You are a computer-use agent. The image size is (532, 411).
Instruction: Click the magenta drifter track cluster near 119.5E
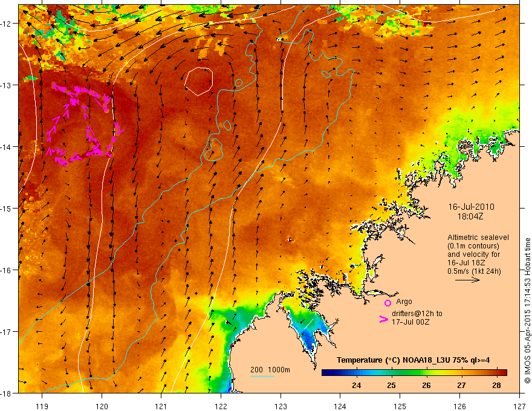click(x=84, y=125)
